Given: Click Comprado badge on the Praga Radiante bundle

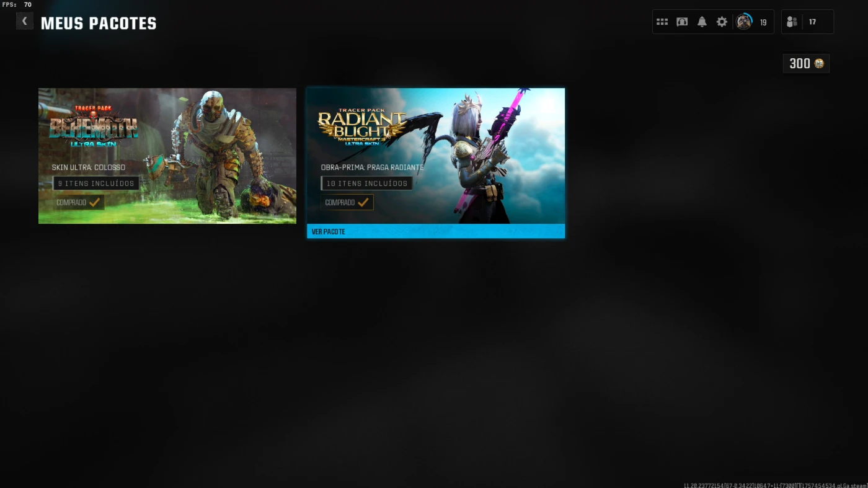Looking at the screenshot, I should tap(347, 203).
